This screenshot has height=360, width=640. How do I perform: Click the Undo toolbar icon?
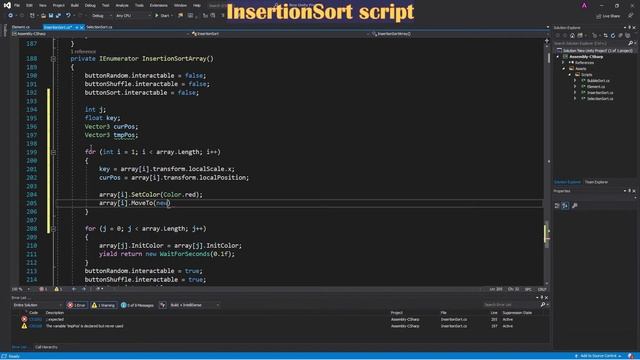tap(69, 16)
